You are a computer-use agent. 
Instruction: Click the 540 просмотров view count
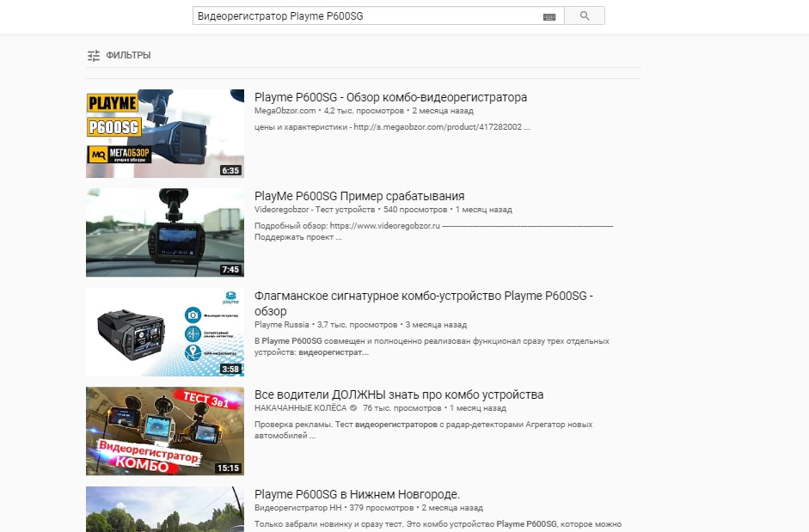415,210
